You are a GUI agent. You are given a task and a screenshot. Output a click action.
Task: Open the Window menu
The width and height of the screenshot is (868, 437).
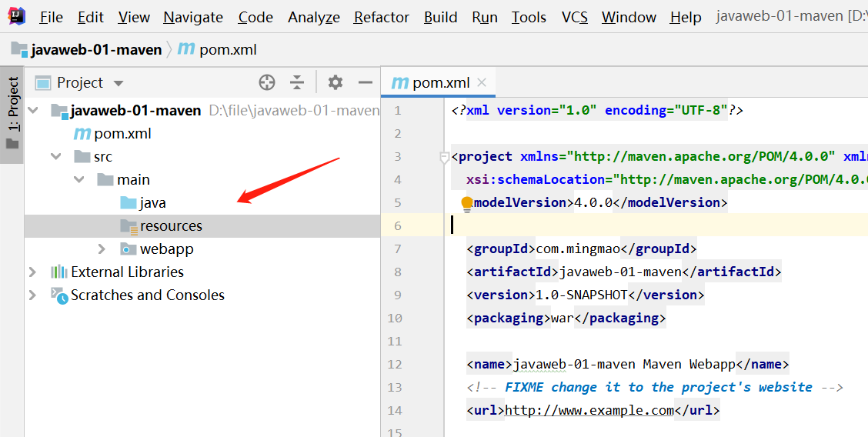click(x=629, y=17)
